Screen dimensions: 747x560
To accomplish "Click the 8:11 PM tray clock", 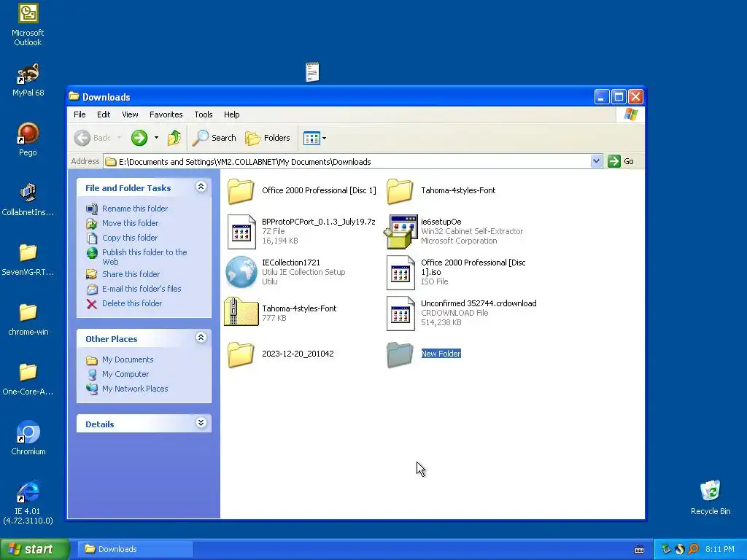I will (x=719, y=549).
